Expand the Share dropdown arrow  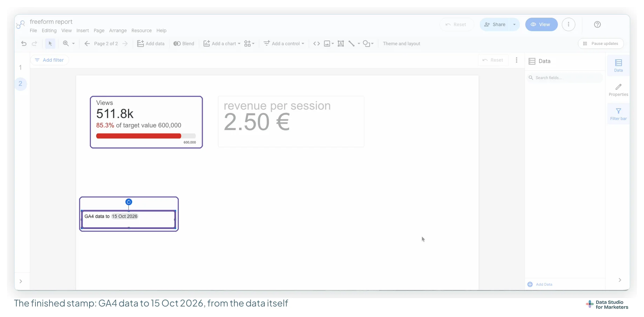(x=514, y=25)
